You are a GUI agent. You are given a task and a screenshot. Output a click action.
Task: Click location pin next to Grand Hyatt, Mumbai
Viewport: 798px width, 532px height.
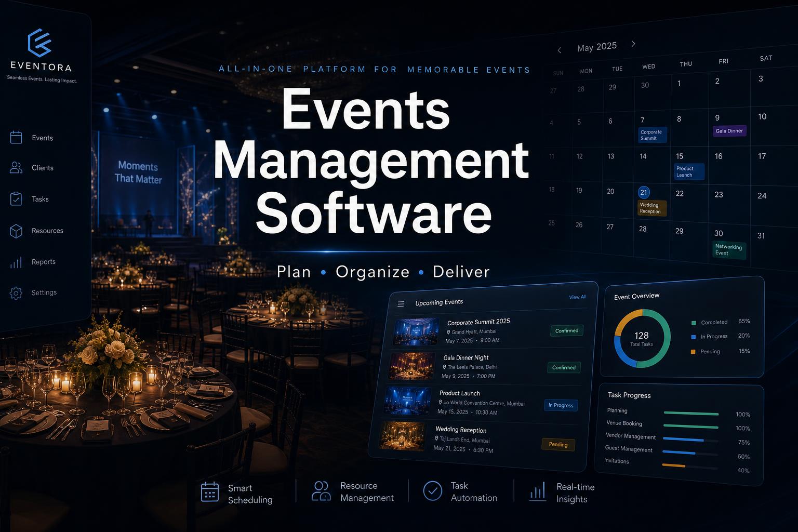(x=448, y=331)
